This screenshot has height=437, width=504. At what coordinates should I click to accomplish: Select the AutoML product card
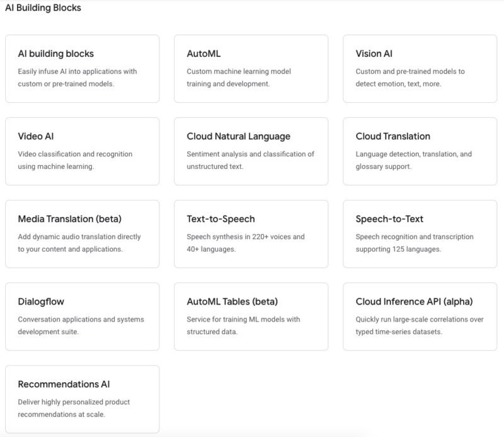click(x=251, y=69)
